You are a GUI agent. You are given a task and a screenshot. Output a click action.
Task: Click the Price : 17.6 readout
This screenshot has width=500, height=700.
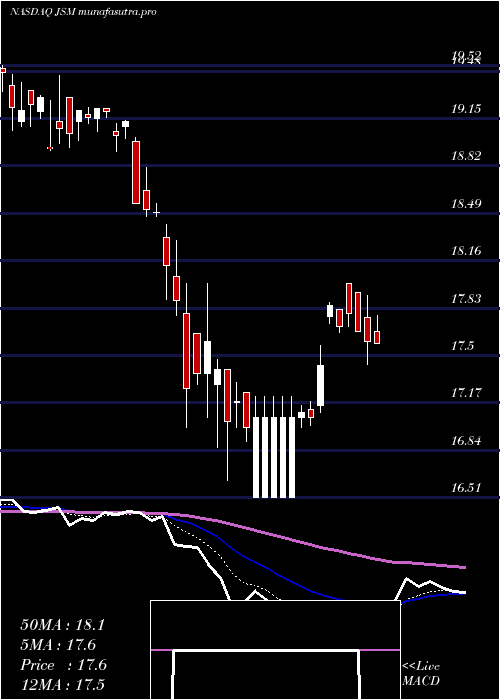(63, 665)
